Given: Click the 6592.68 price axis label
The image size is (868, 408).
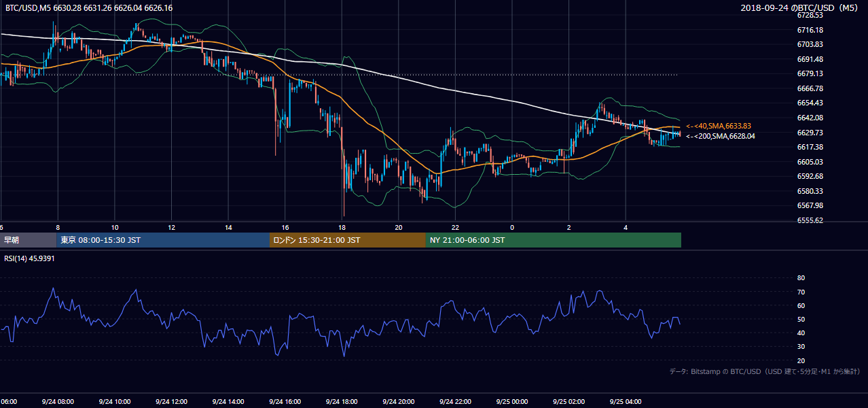Looking at the screenshot, I should 810,176.
